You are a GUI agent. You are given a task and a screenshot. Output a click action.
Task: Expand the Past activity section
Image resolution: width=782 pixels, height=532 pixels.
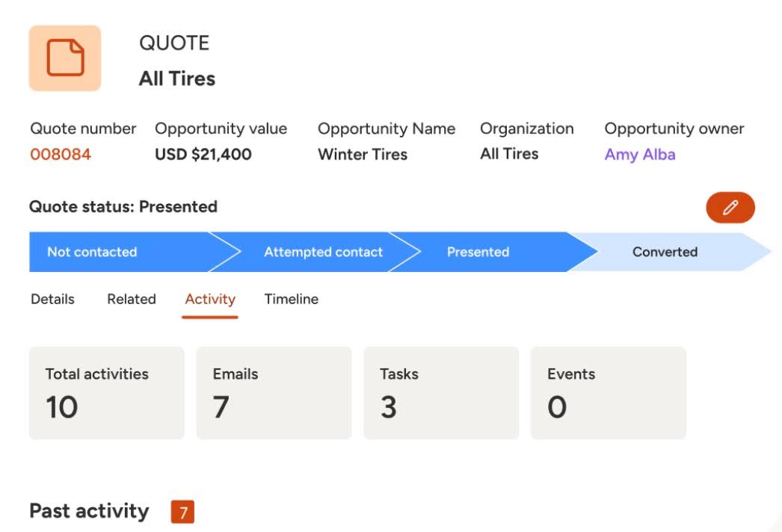click(x=90, y=511)
